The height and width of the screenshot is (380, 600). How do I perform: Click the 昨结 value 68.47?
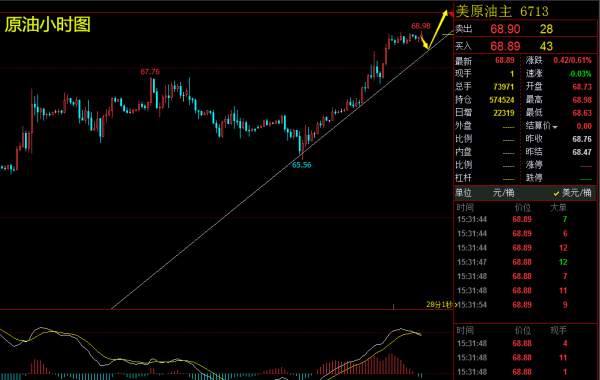tap(582, 152)
